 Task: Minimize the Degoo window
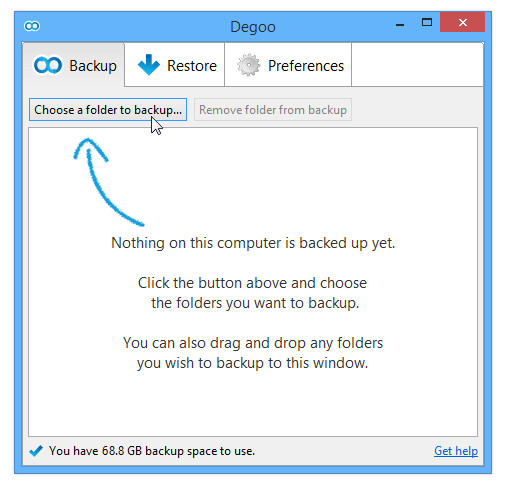(400, 25)
